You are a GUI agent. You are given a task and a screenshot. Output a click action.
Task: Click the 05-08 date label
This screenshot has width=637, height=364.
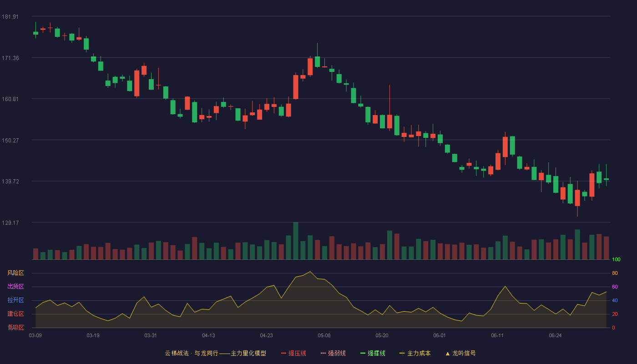[x=324, y=335]
